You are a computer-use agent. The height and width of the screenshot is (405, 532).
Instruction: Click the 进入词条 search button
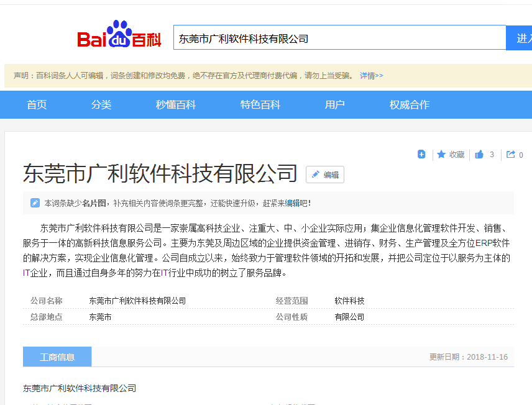click(x=519, y=38)
